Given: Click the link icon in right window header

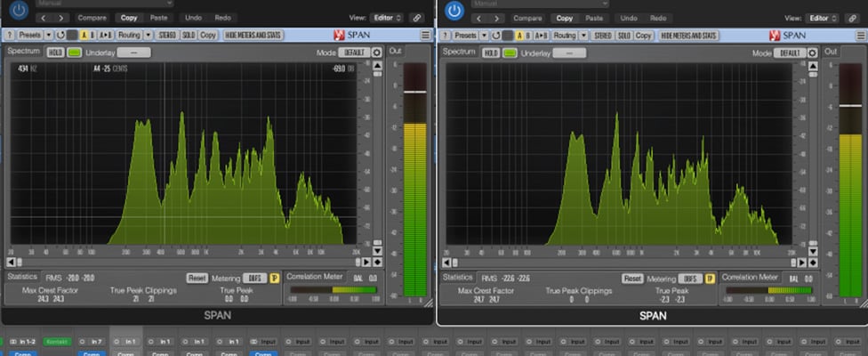Looking at the screenshot, I should (x=853, y=19).
